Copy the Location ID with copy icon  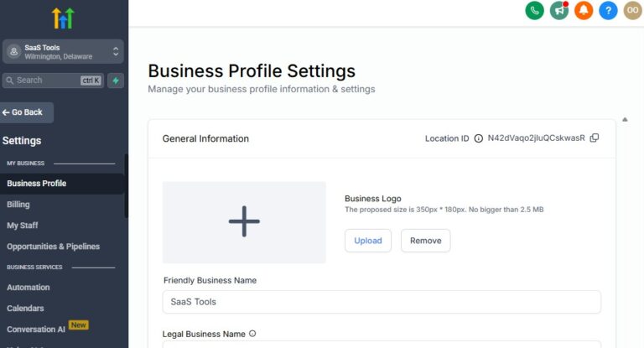pos(595,138)
